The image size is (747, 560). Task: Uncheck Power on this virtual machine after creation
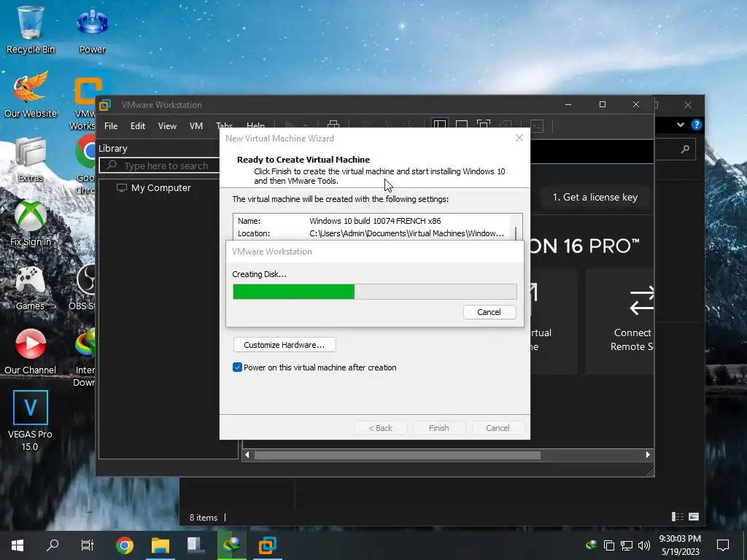click(237, 367)
